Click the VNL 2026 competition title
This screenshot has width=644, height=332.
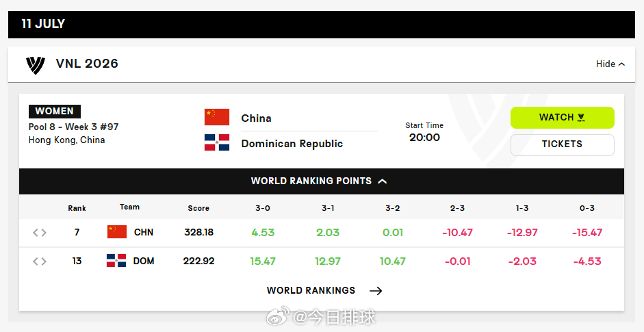(x=87, y=64)
